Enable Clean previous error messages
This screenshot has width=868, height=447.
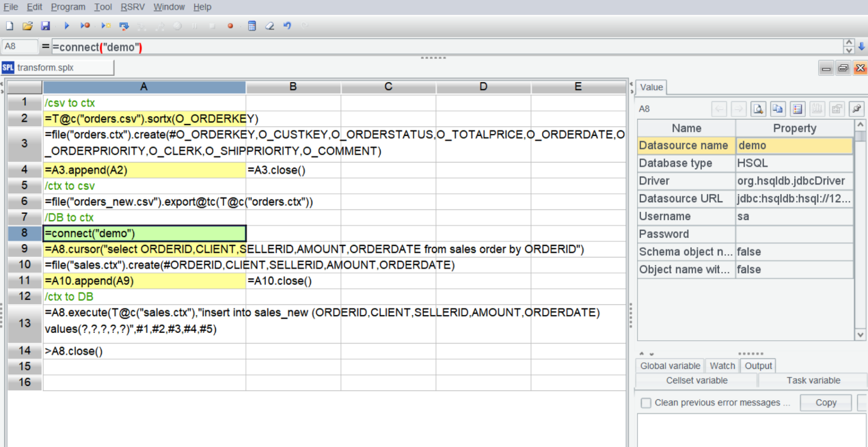tap(646, 403)
